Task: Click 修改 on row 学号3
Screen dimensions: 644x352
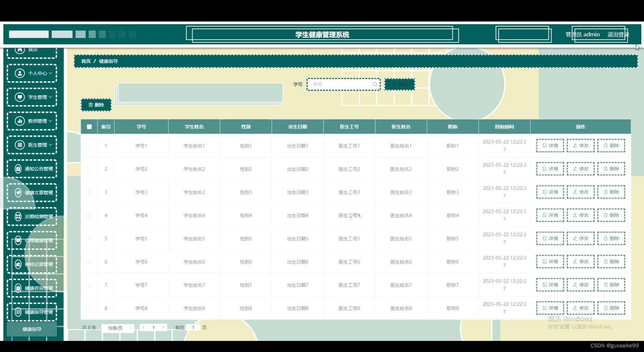Action: [580, 192]
